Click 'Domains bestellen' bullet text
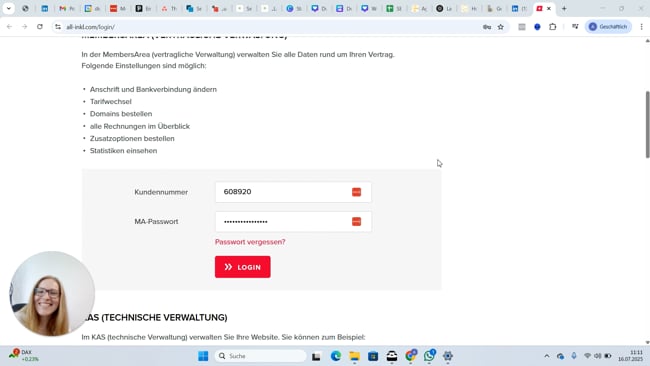The width and height of the screenshot is (650, 366). [121, 114]
